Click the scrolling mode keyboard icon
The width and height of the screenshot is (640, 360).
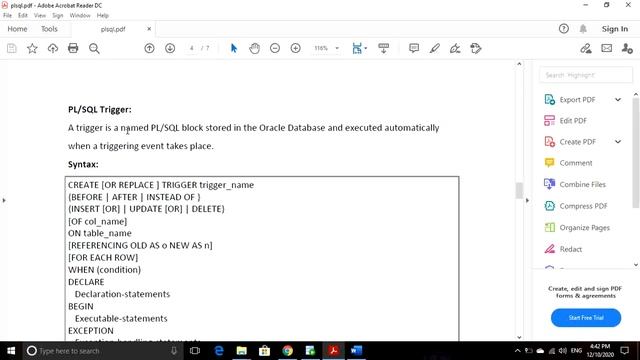point(384,48)
